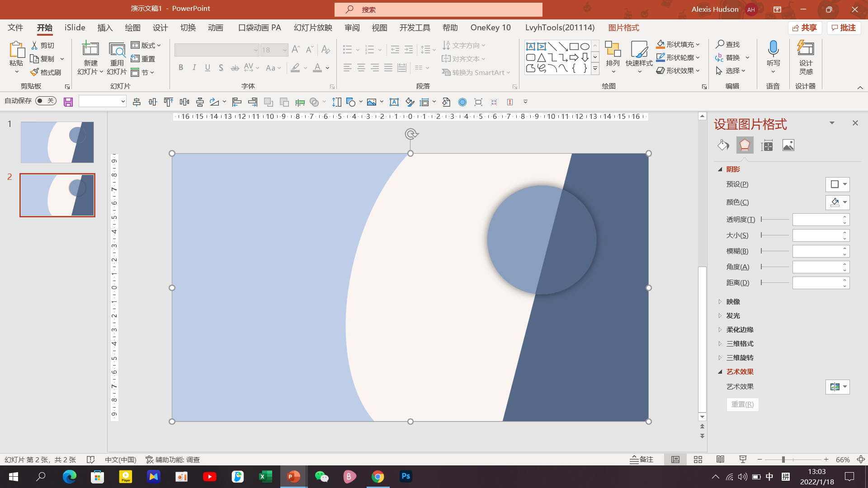
Task: Open the Size & Properties pane icon
Action: pyautogui.click(x=767, y=145)
